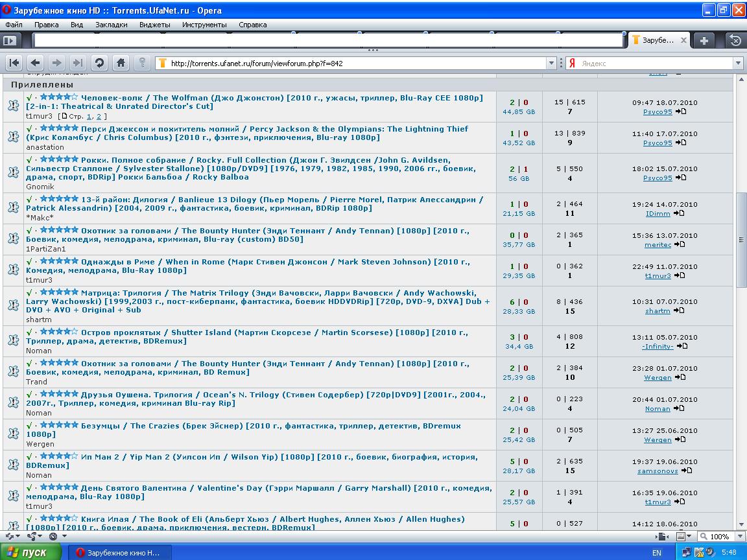The image size is (747, 560).
Task: Click pinned topic icon for Ocean's Trilogy row
Action: [14, 403]
